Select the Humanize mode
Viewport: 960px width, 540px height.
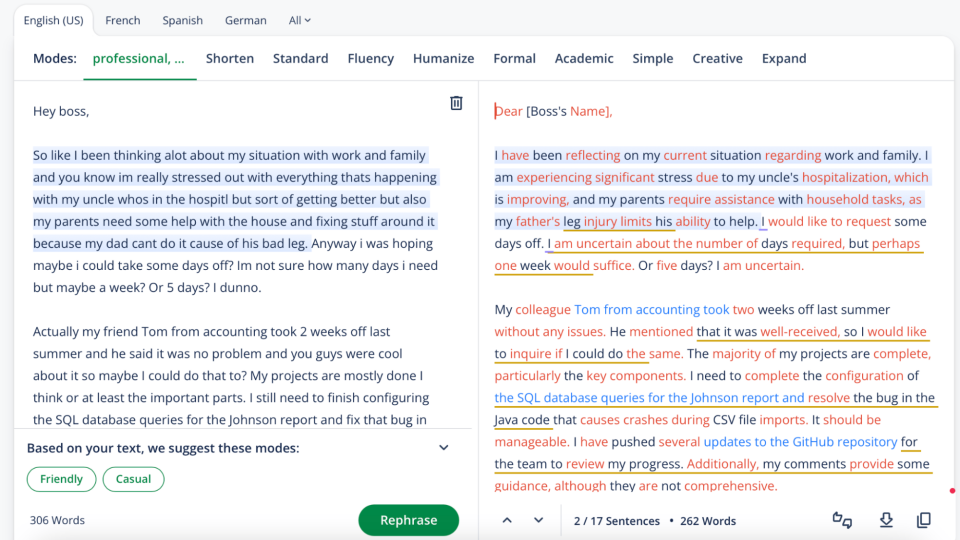(443, 59)
